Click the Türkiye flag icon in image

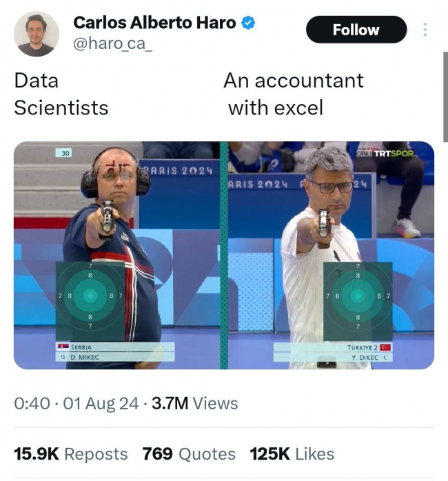click(x=385, y=347)
